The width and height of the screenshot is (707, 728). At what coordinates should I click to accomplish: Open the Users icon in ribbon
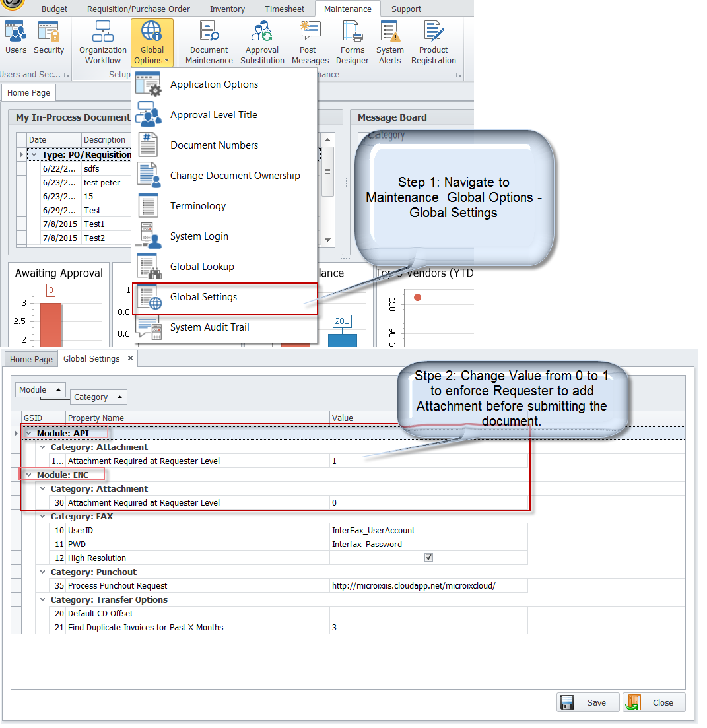15,38
